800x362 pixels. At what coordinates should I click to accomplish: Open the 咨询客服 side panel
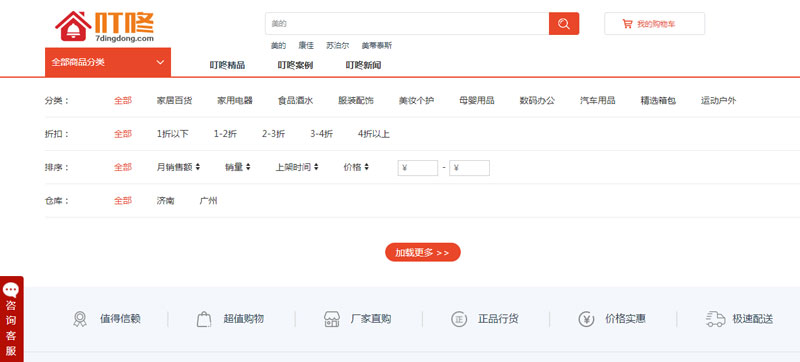11,319
